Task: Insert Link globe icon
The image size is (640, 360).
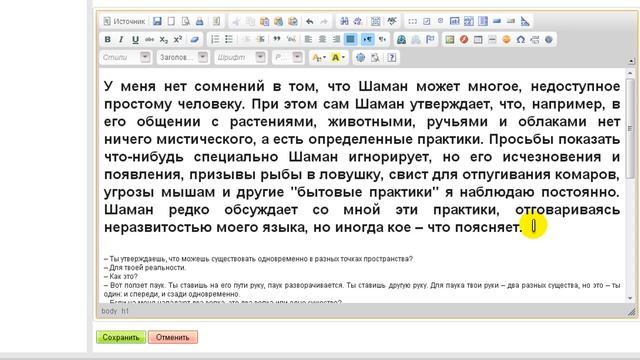Action: (401, 40)
